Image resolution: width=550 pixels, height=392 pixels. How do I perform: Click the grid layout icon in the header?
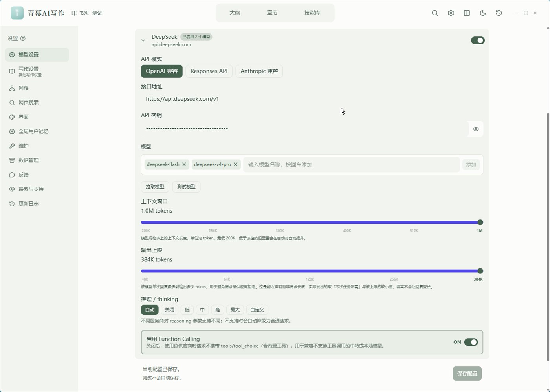(x=467, y=13)
